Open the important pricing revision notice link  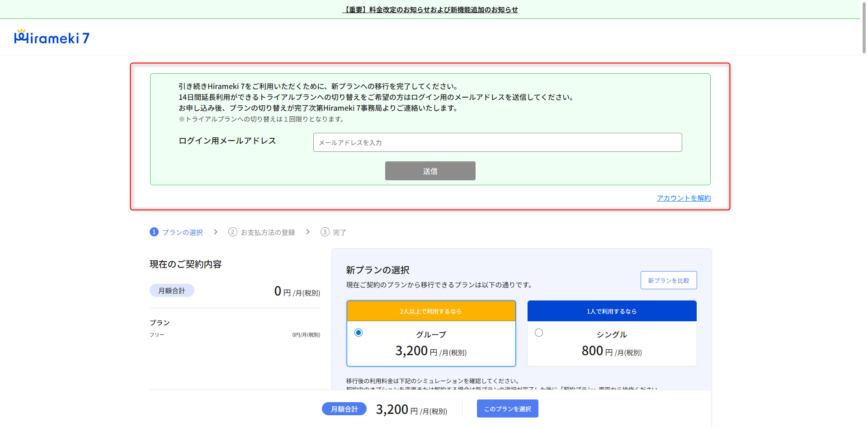pyautogui.click(x=430, y=9)
